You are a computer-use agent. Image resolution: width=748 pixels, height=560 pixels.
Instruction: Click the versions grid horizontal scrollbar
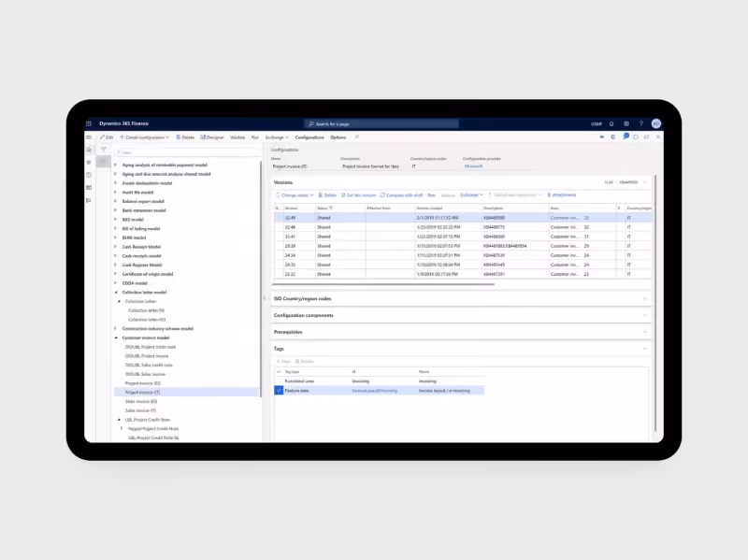(x=384, y=284)
